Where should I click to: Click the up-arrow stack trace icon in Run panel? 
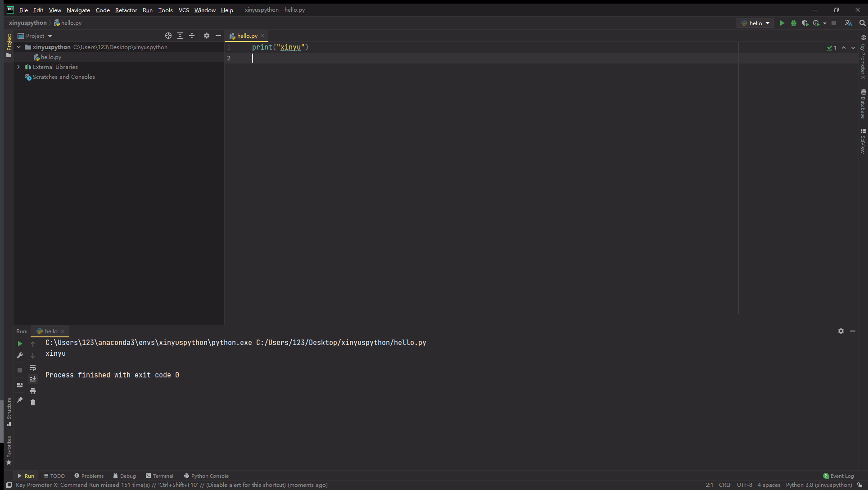tap(33, 344)
